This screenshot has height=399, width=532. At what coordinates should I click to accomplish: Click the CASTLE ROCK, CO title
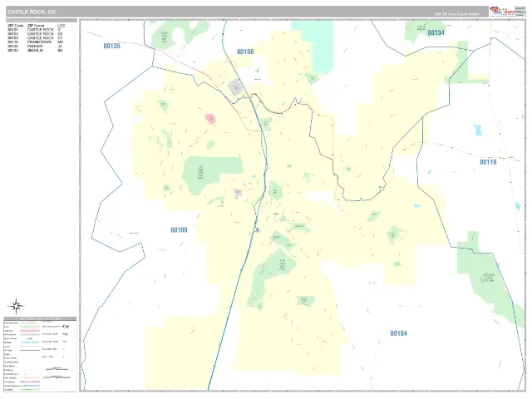pyautogui.click(x=32, y=12)
